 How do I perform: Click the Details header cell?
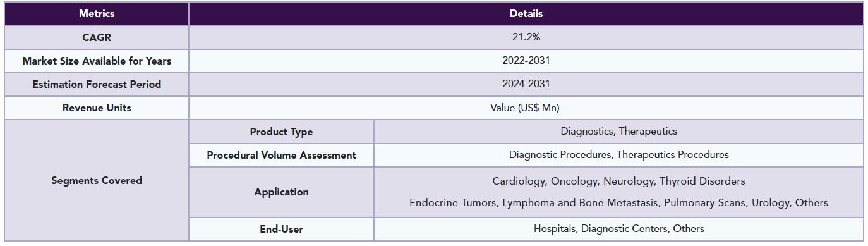[x=526, y=13]
